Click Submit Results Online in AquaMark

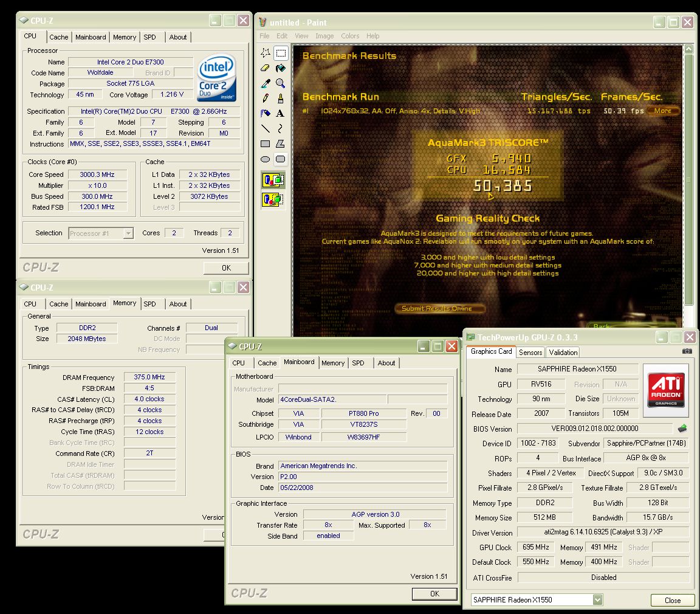click(440, 309)
